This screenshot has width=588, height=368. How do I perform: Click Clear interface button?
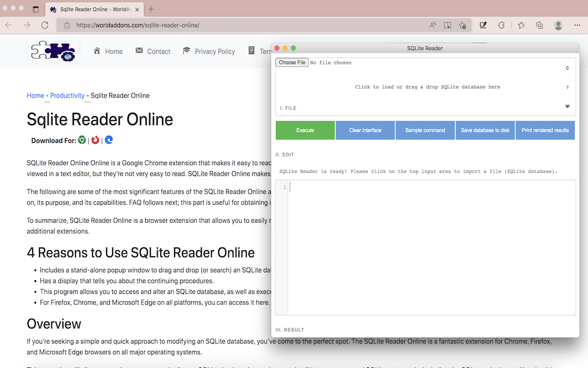pos(365,130)
